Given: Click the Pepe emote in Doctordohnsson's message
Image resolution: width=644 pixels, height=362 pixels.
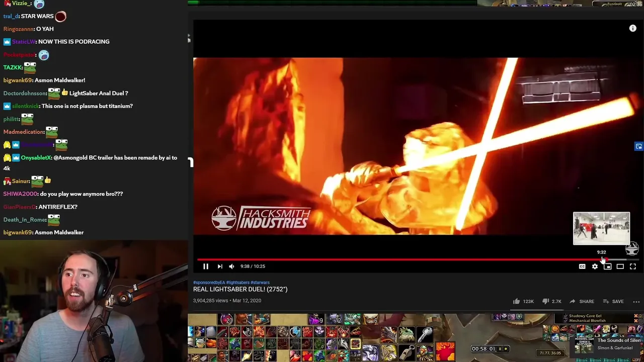Looking at the screenshot, I should [54, 93].
